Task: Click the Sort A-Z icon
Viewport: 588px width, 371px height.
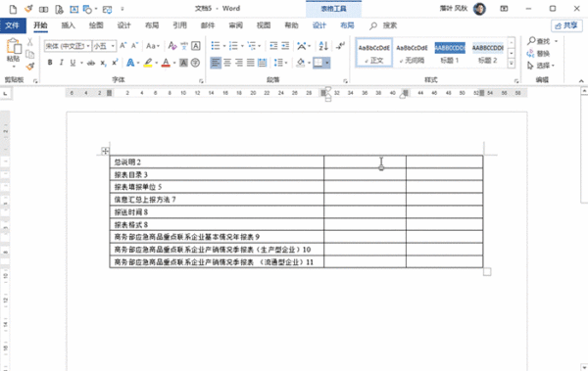Action: pyautogui.click(x=323, y=46)
